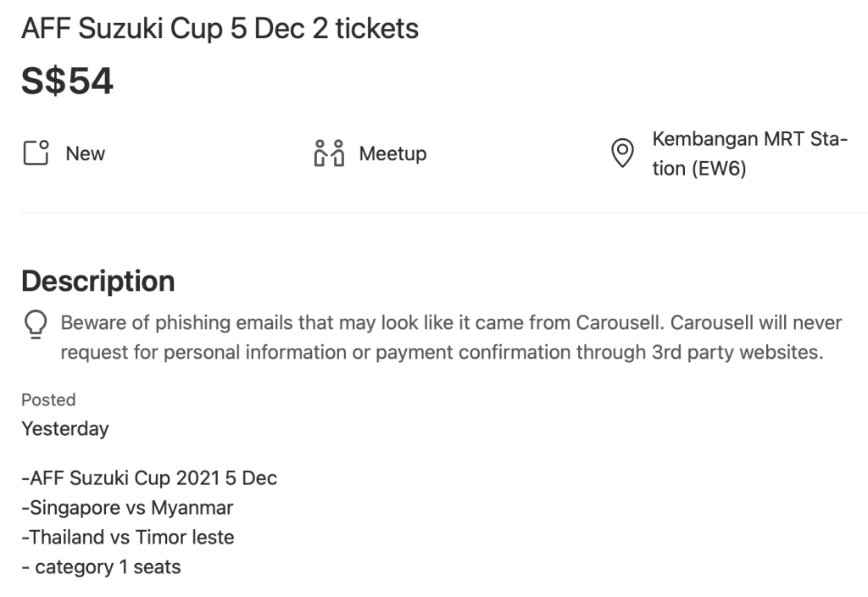Click the "(EW6)" station code text
The width and height of the screenshot is (868, 597).
tap(718, 169)
